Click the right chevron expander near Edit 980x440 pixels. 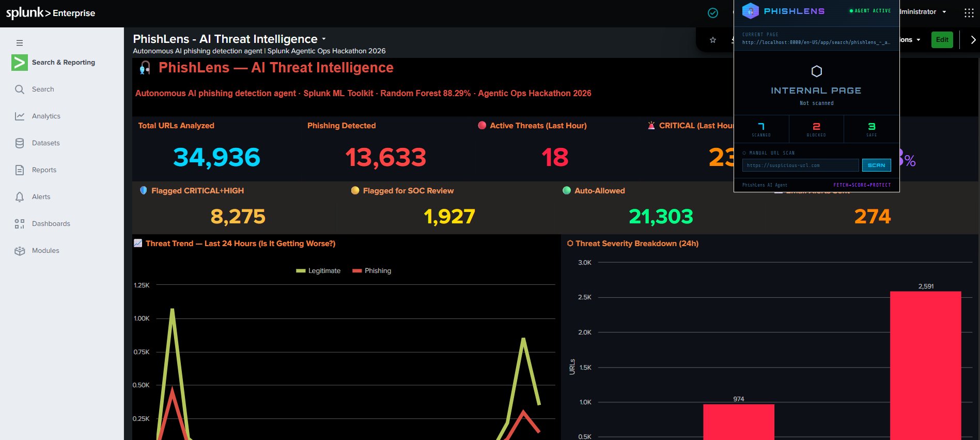coord(973,40)
